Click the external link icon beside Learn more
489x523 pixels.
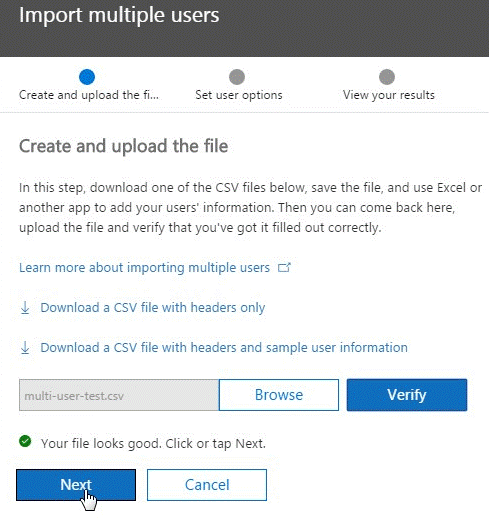coord(284,267)
